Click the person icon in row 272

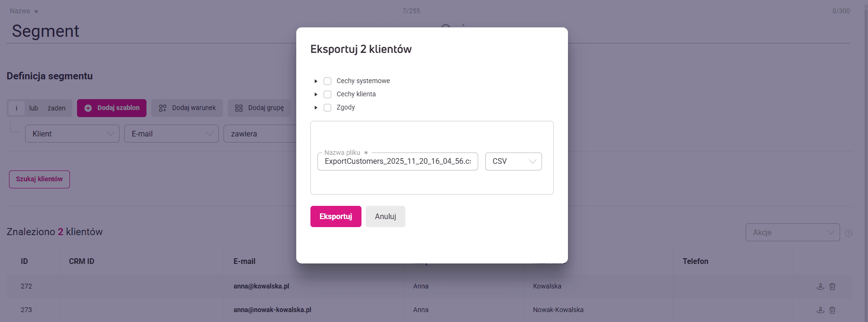click(x=820, y=287)
